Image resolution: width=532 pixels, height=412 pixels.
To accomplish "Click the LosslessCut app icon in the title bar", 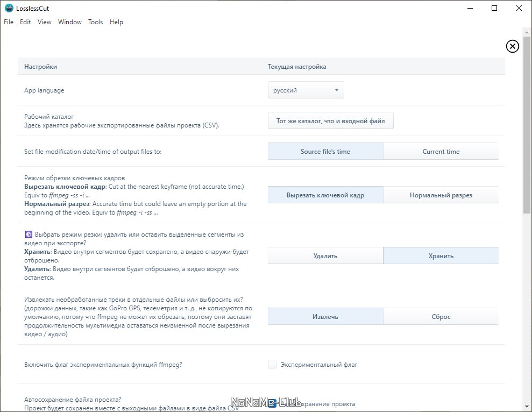I will (x=9, y=8).
